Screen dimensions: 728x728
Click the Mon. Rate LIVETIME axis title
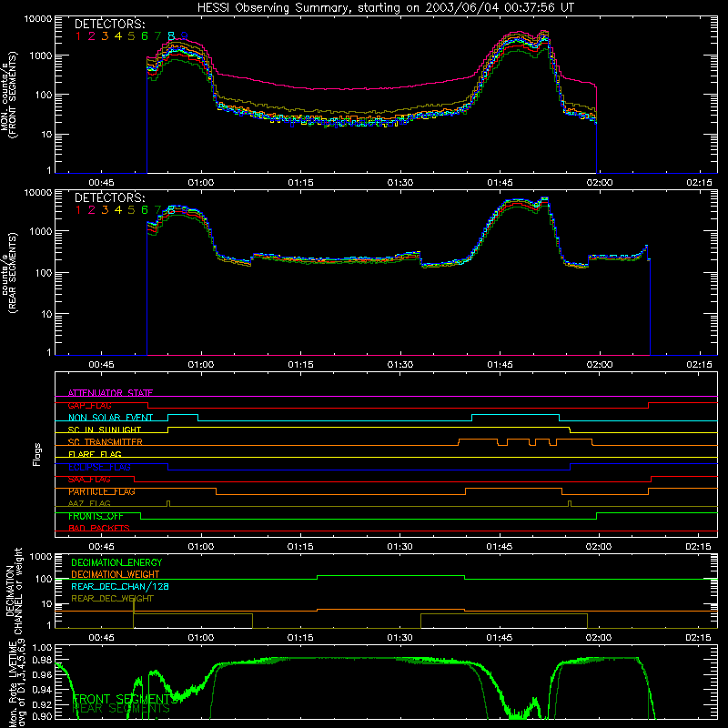pos(17,684)
